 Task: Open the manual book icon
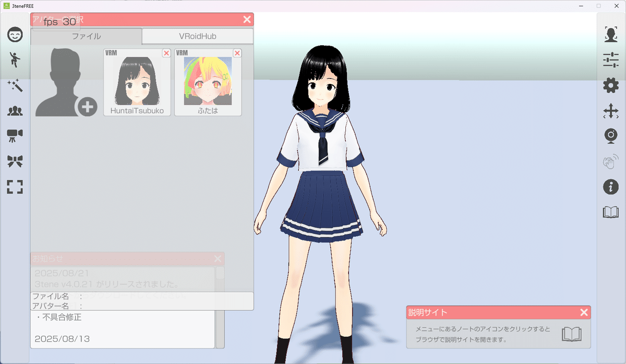610,212
